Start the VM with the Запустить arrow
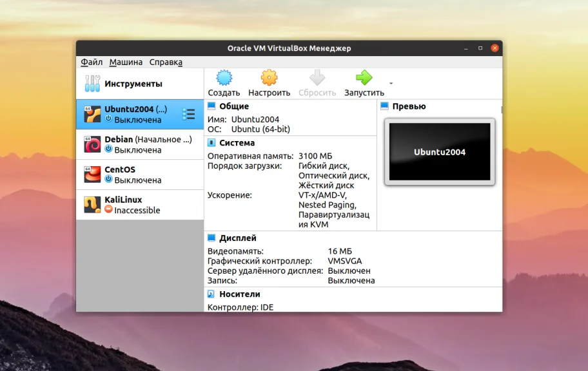588x371 pixels. pyautogui.click(x=364, y=78)
